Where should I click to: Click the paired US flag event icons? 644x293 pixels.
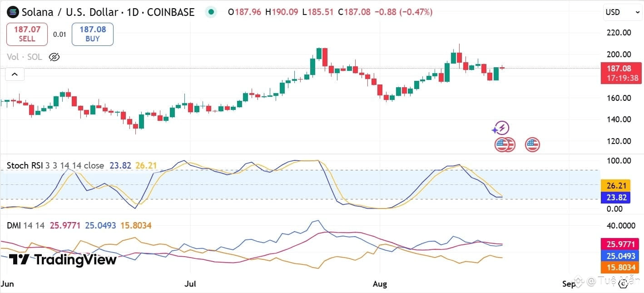[x=505, y=145]
